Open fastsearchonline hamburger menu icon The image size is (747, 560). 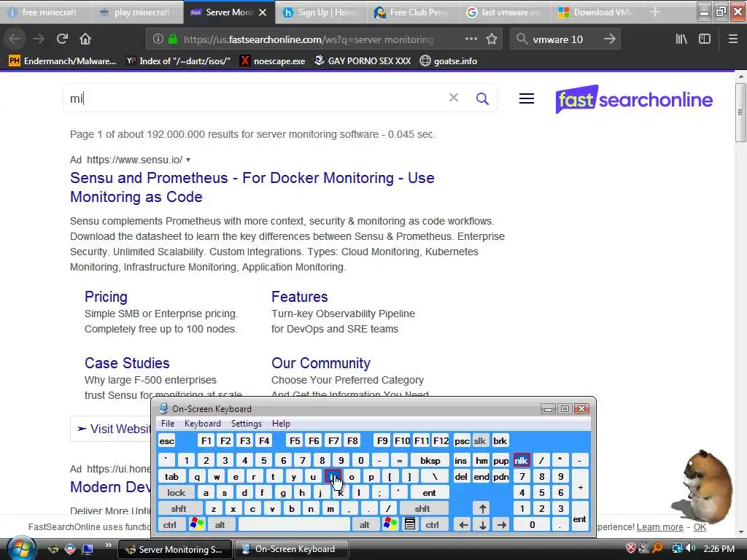[x=527, y=98]
